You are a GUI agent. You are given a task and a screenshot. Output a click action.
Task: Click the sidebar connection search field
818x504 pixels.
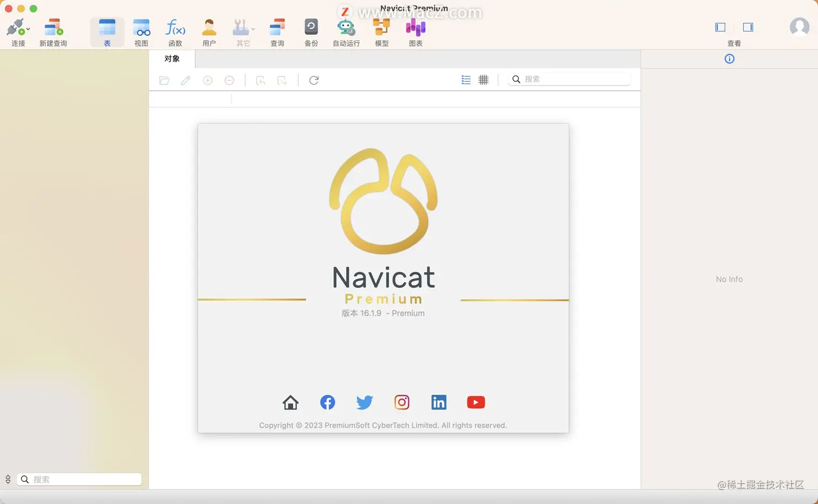(79, 479)
